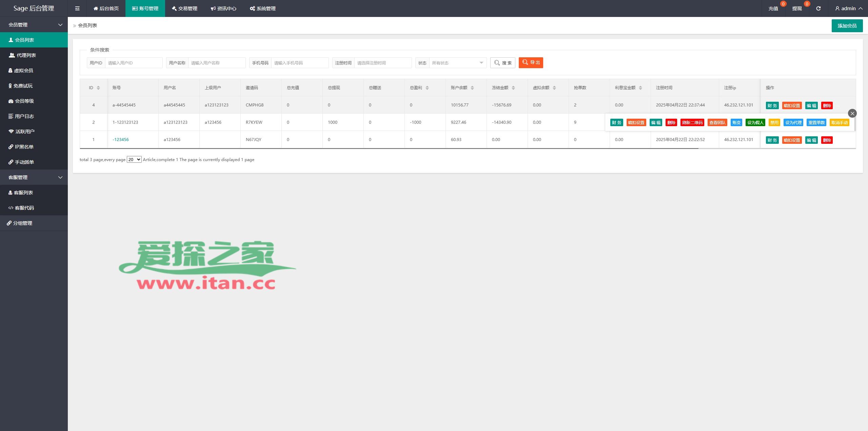The height and width of the screenshot is (431, 868).
Task: Open the per-page count selector
Action: [134, 159]
